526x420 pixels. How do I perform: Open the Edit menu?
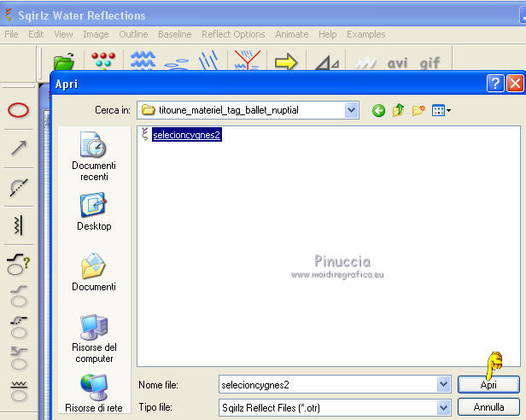click(x=36, y=34)
